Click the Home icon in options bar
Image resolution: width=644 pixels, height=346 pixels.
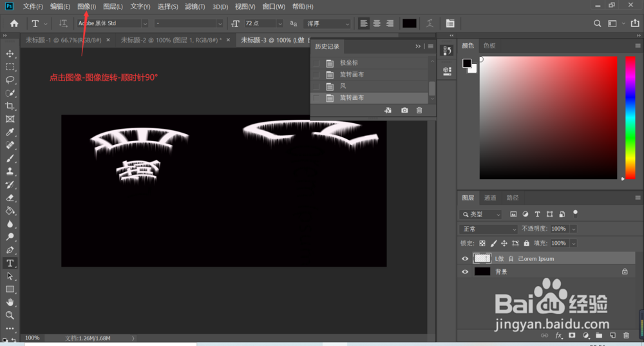coord(14,23)
